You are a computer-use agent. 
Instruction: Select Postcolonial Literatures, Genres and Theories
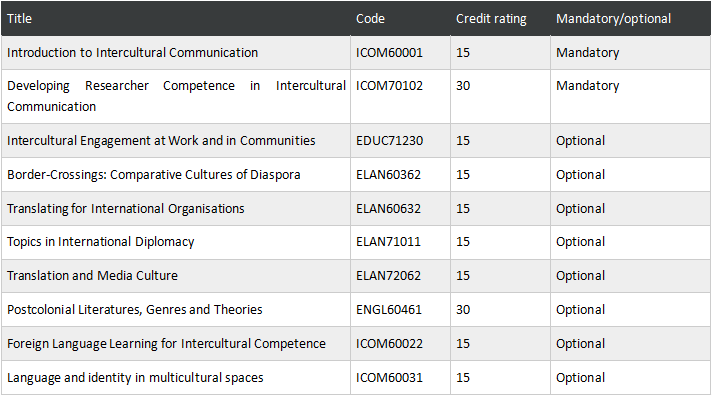(135, 310)
